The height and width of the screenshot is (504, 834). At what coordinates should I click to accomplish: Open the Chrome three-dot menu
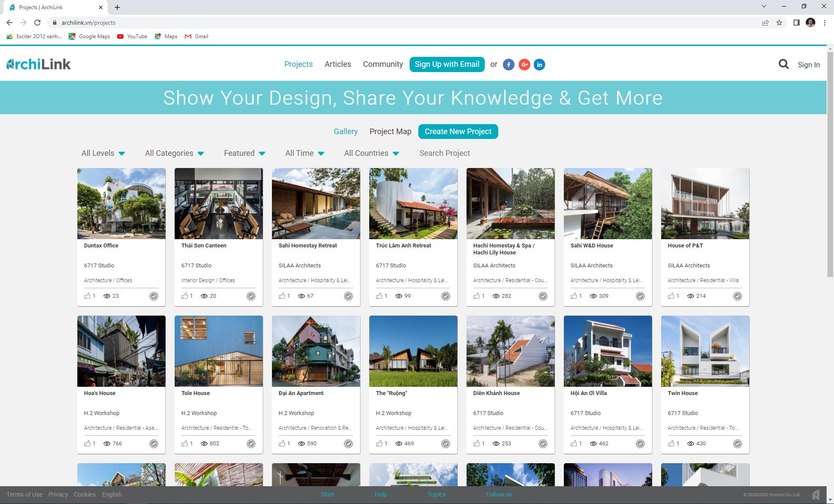pos(824,23)
